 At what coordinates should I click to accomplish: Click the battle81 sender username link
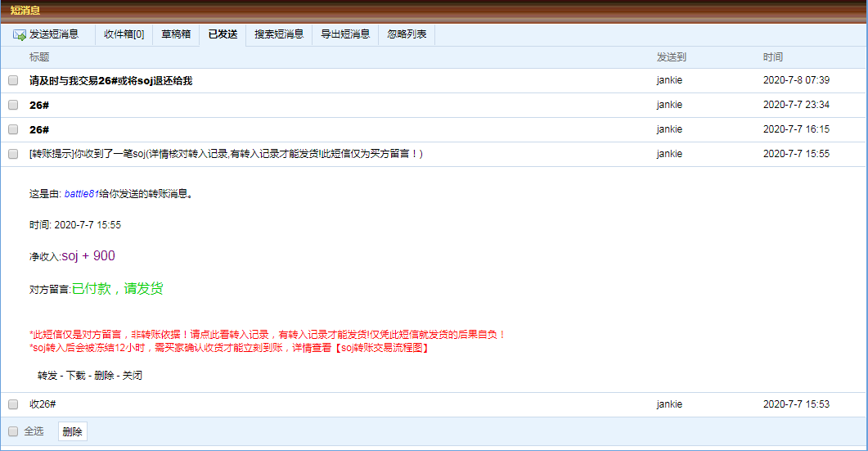click(x=81, y=194)
